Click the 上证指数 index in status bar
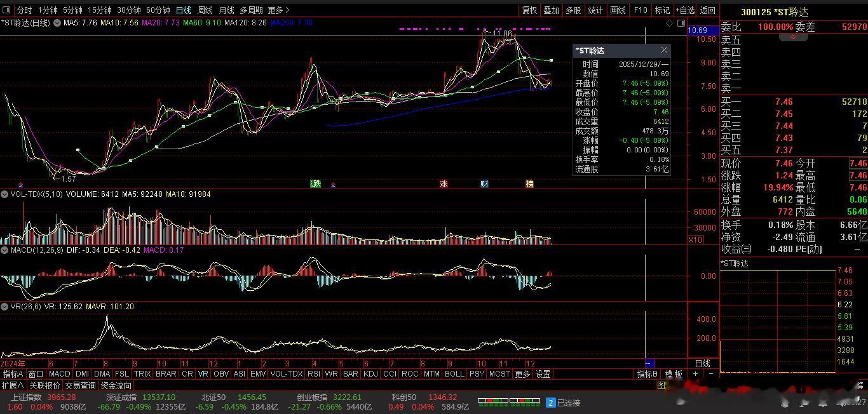 tap(25, 397)
